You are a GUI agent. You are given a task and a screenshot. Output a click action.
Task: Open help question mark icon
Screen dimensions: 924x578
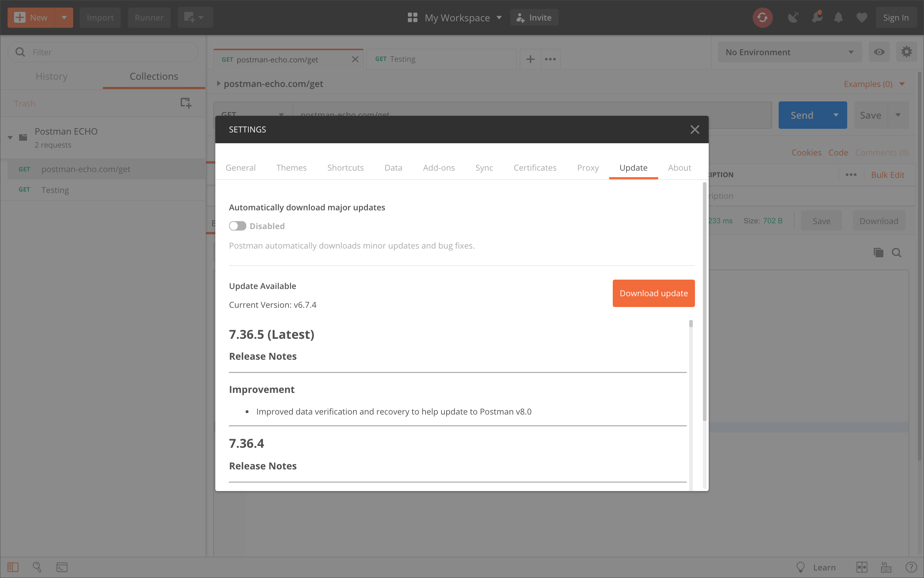coord(911,567)
